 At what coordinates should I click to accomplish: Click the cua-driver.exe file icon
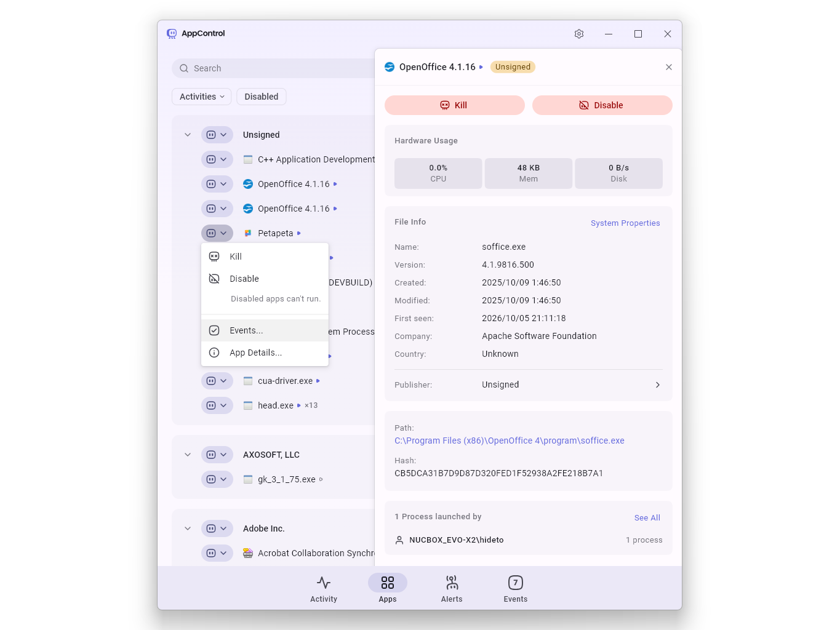point(248,381)
